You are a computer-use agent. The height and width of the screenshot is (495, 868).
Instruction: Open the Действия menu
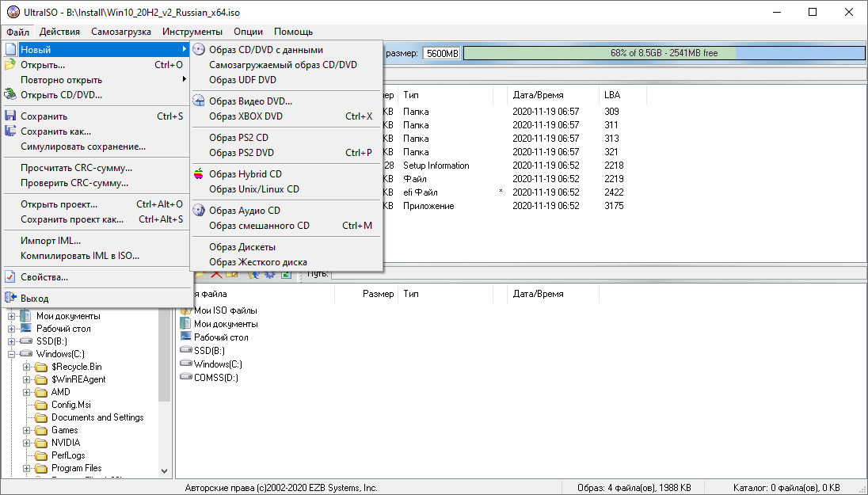click(59, 32)
